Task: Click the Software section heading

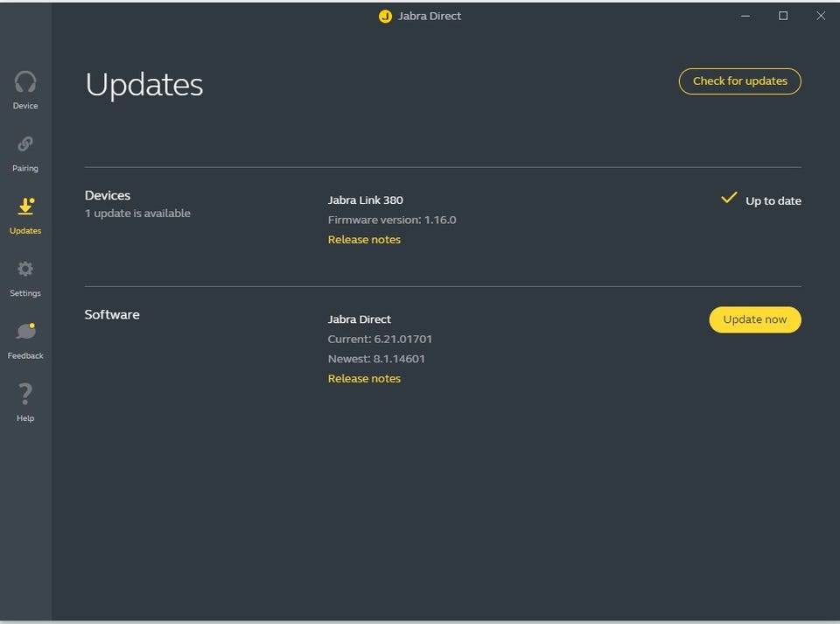Action: pos(112,314)
